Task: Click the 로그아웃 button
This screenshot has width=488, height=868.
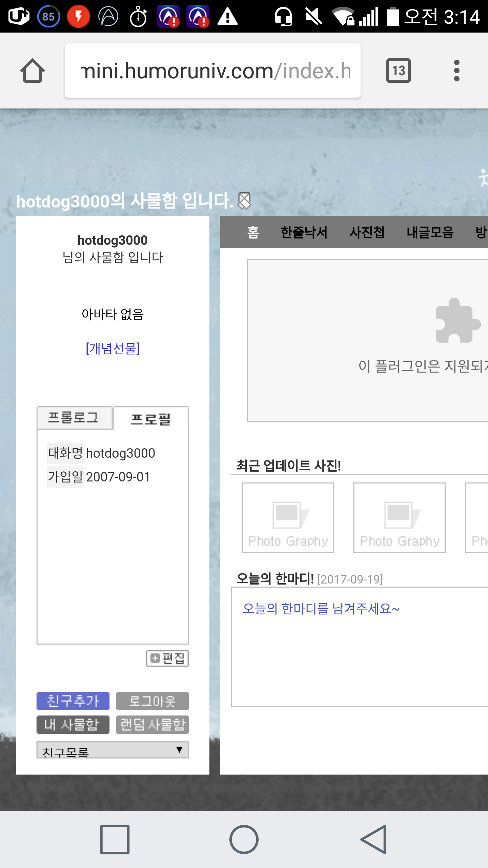Action: tap(152, 701)
